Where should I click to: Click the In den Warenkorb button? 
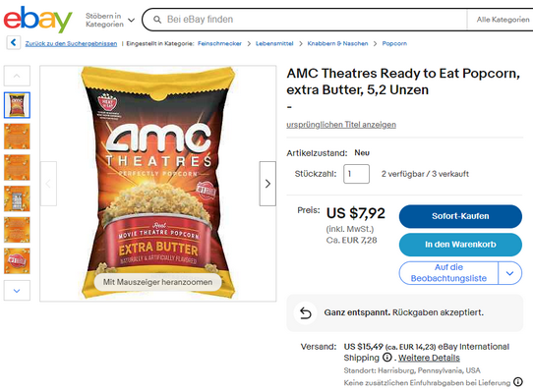point(460,245)
